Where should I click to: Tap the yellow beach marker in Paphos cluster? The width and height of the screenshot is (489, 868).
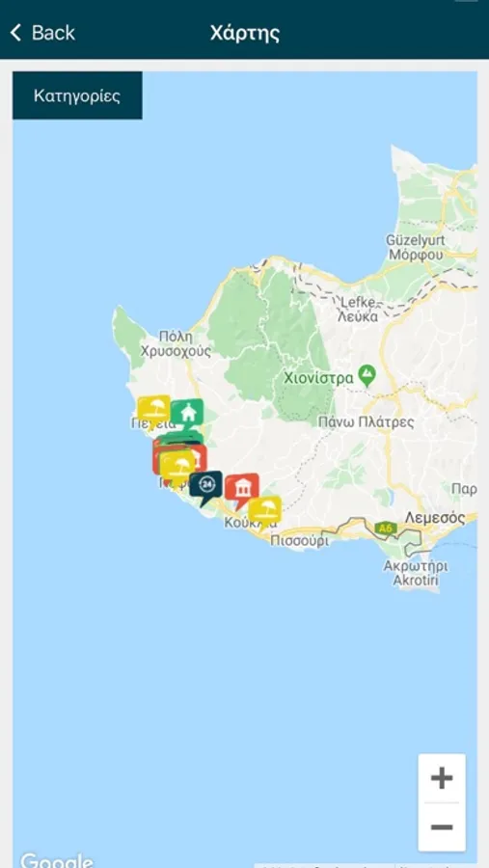pos(177,466)
